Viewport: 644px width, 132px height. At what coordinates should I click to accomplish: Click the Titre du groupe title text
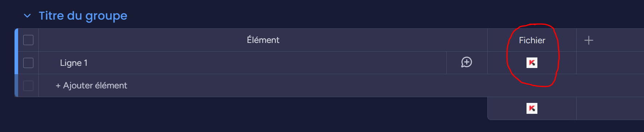pos(83,16)
